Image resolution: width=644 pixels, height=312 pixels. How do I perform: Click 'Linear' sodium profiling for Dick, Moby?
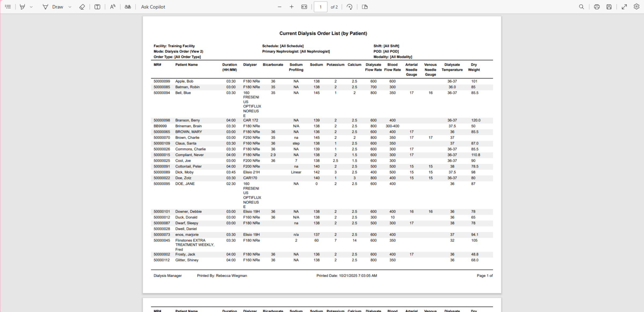296,172
